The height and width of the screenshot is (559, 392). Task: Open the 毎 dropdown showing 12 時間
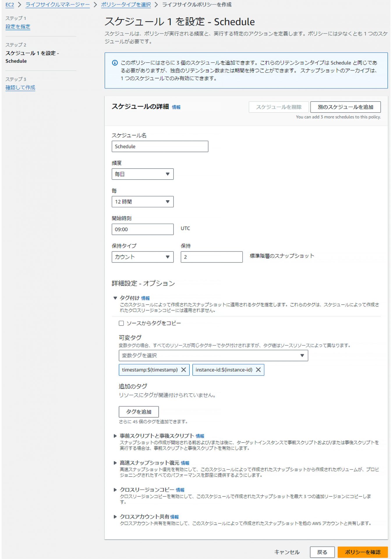[143, 202]
